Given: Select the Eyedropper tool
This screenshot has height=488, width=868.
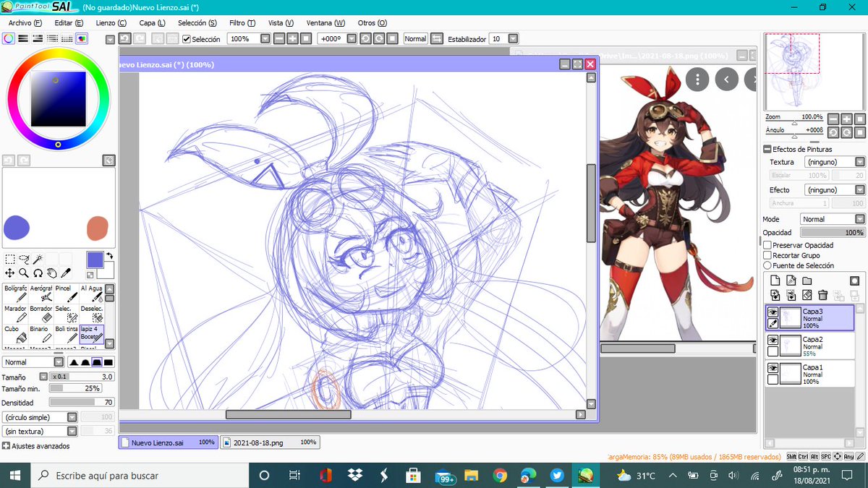Looking at the screenshot, I should 65,273.
